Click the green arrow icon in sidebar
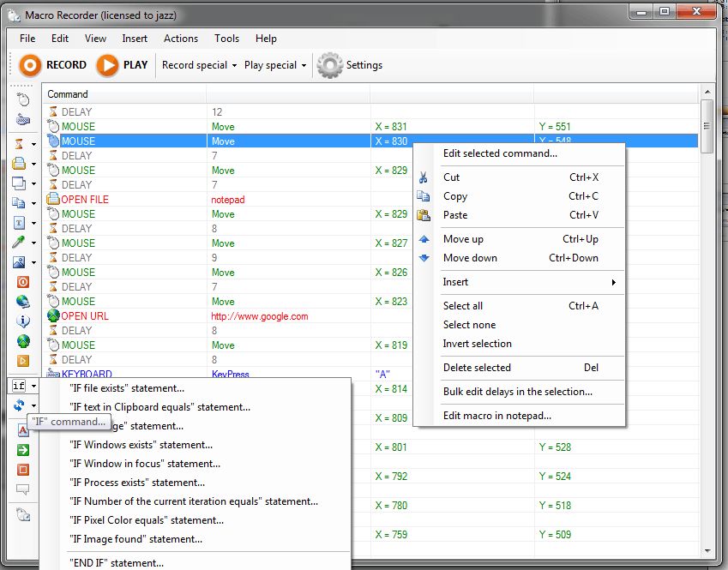Viewport: 728px width, 570px height. [x=23, y=450]
